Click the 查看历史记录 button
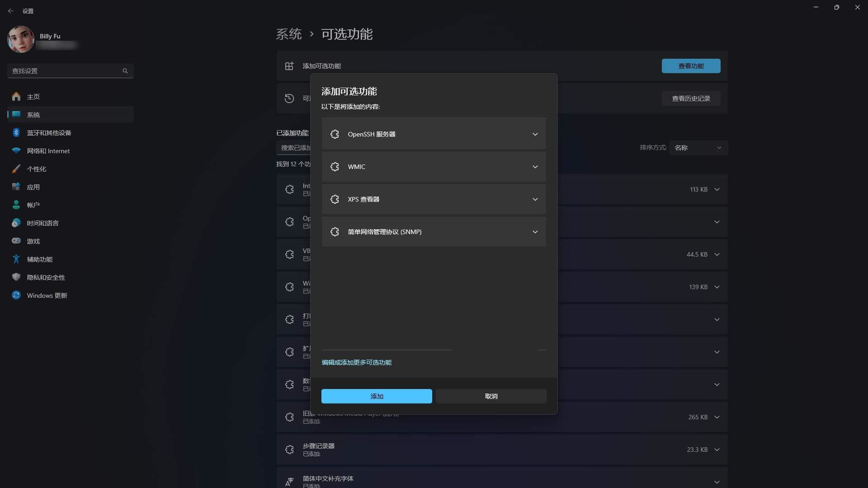The image size is (868, 488). (691, 99)
